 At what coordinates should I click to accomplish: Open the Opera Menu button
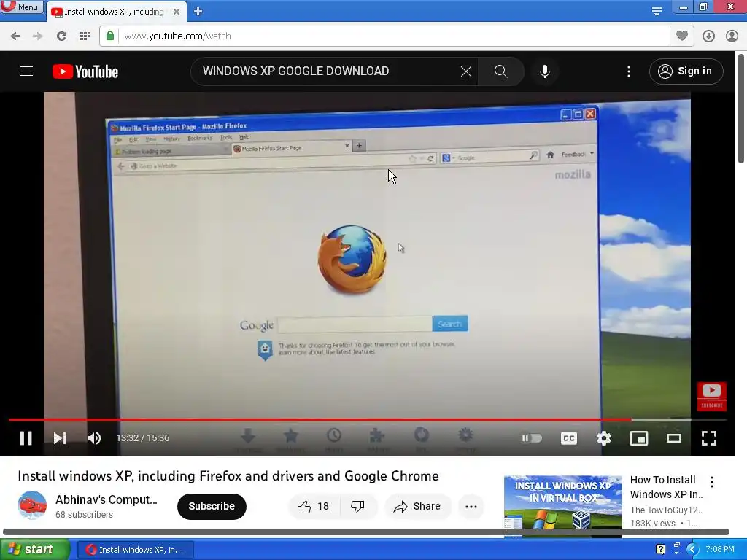pos(22,7)
